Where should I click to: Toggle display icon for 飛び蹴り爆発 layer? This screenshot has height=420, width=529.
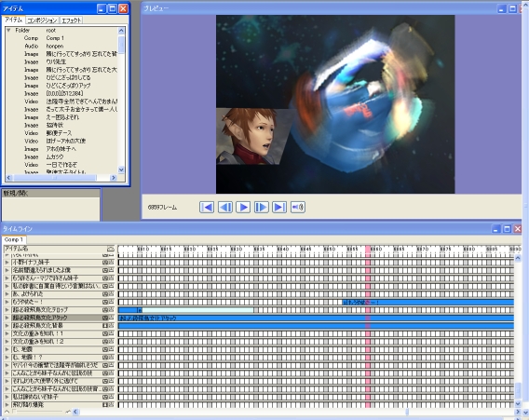click(105, 404)
